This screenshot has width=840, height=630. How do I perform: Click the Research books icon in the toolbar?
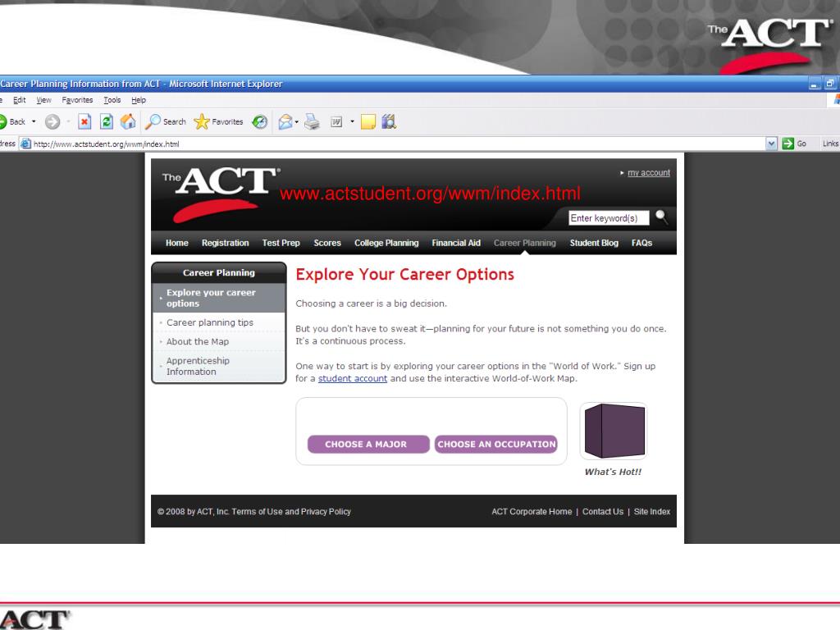pos(389,122)
